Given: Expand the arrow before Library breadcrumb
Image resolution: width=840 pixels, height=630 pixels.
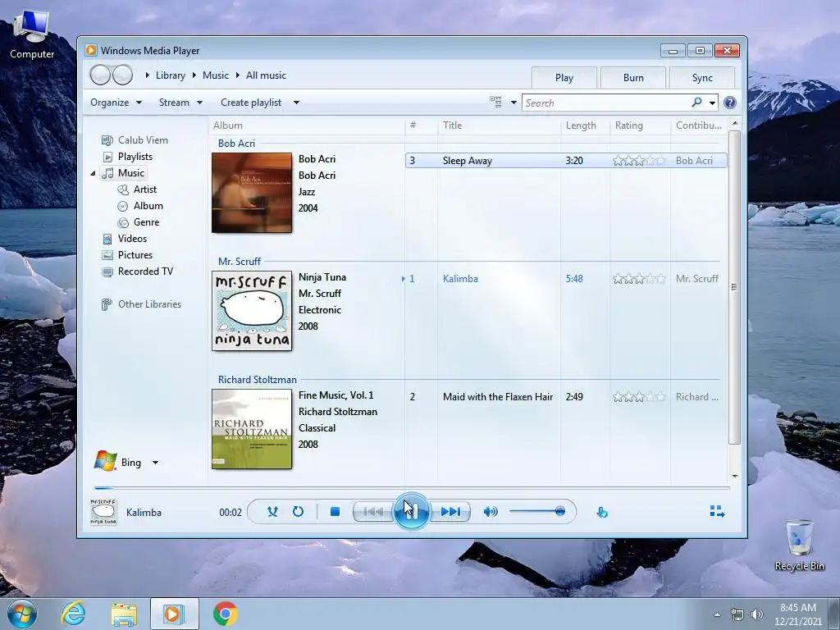Looking at the screenshot, I should [148, 75].
